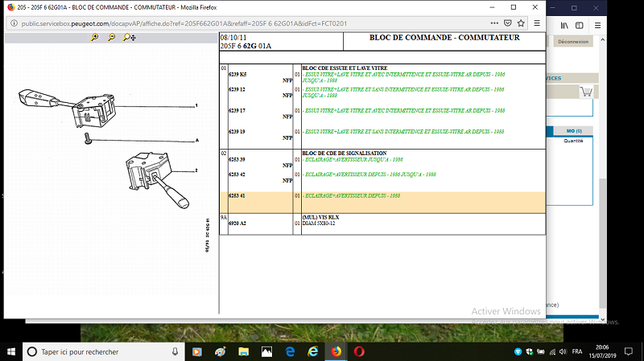Click Déconnexion button in background page
644x361 pixels.
573,42
